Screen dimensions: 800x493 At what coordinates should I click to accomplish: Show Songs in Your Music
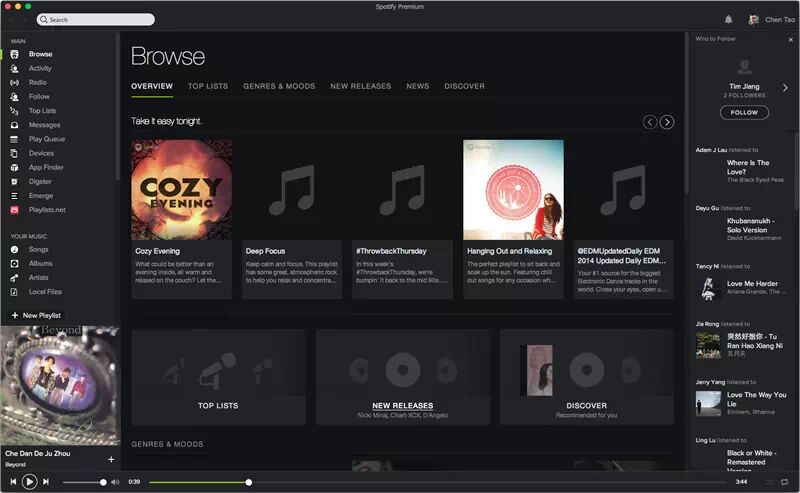pyautogui.click(x=38, y=250)
